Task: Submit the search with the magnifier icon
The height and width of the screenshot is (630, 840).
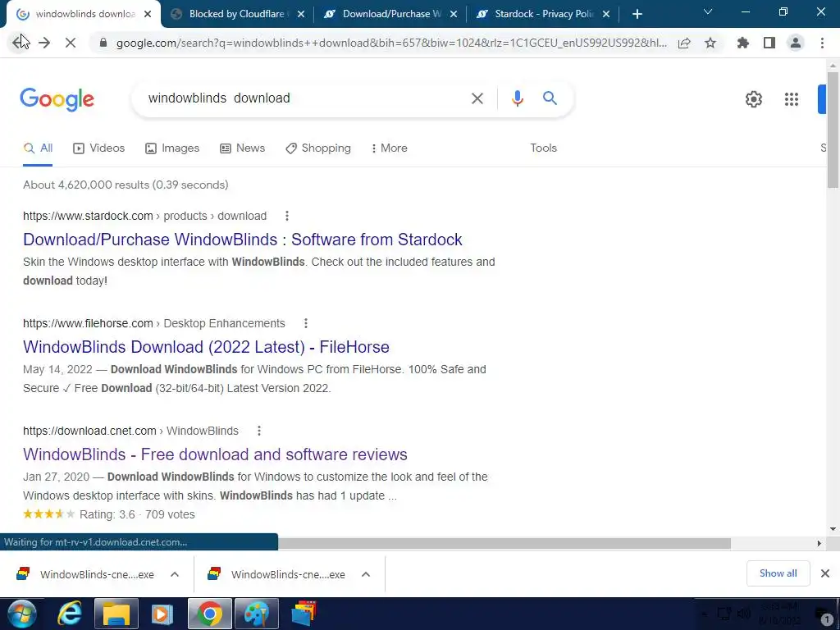Action: coord(550,98)
